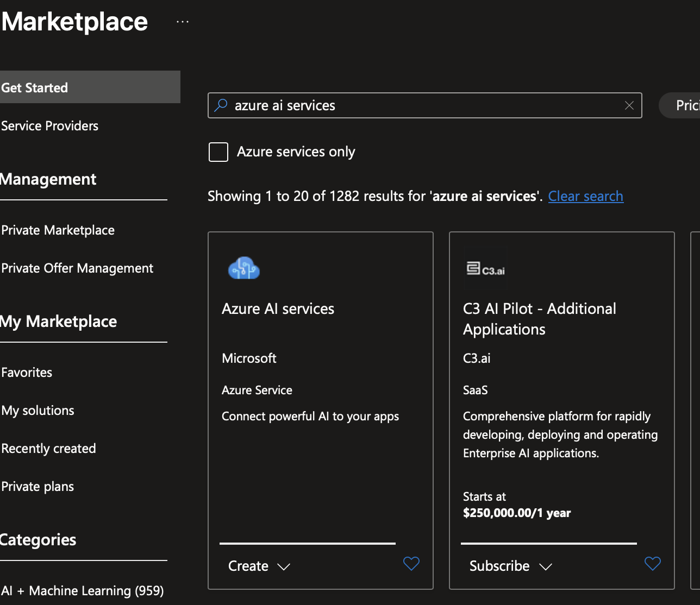Click the C3.ai publisher text
The height and width of the screenshot is (605, 700).
477,358
